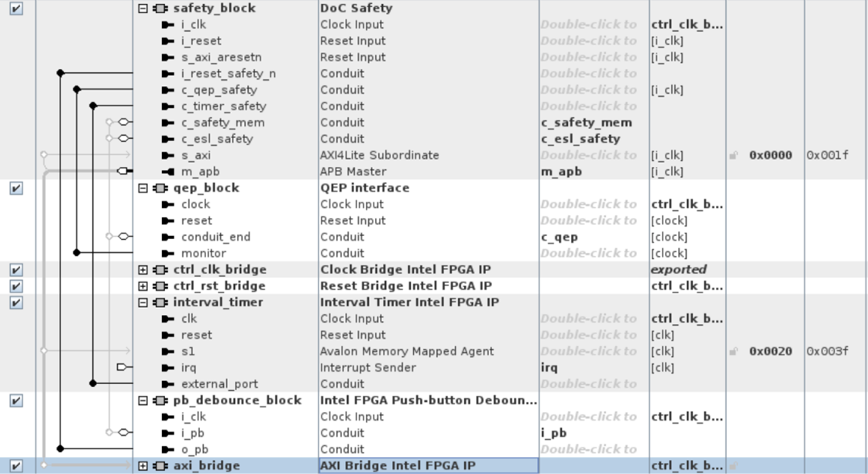Click the pb_debounce_block component chip icon
The width and height of the screenshot is (868, 474).
[x=160, y=400]
